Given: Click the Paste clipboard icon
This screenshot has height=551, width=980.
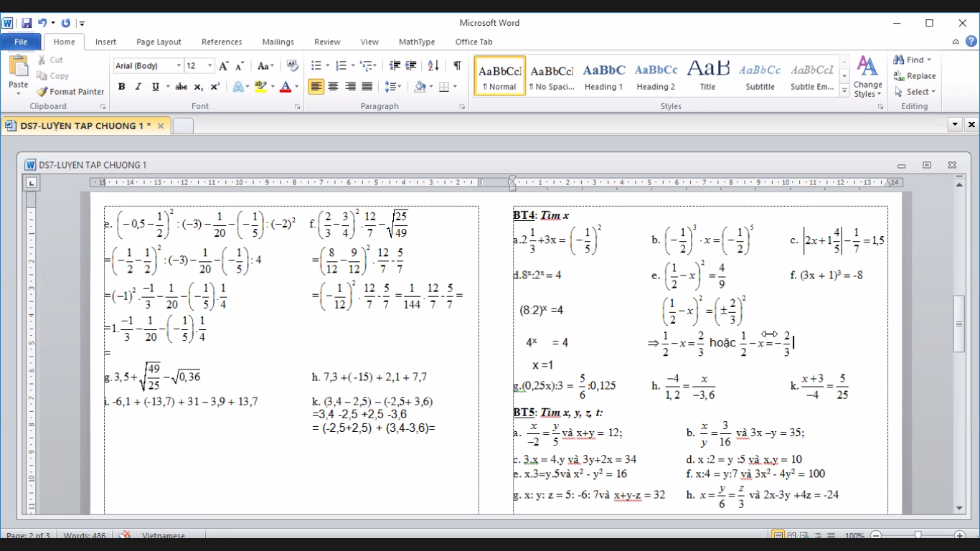Looking at the screenshot, I should (x=18, y=67).
